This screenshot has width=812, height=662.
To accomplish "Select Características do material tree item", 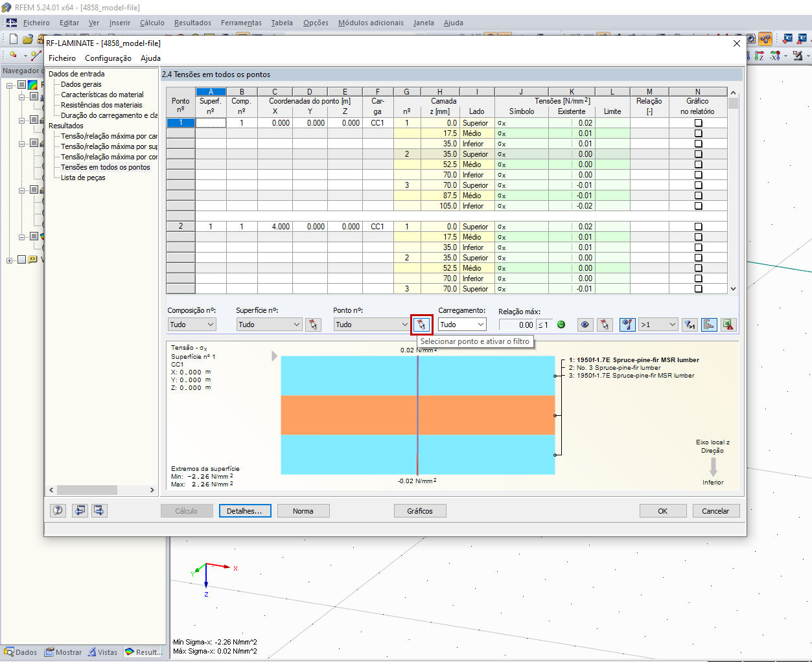I will [x=102, y=95].
